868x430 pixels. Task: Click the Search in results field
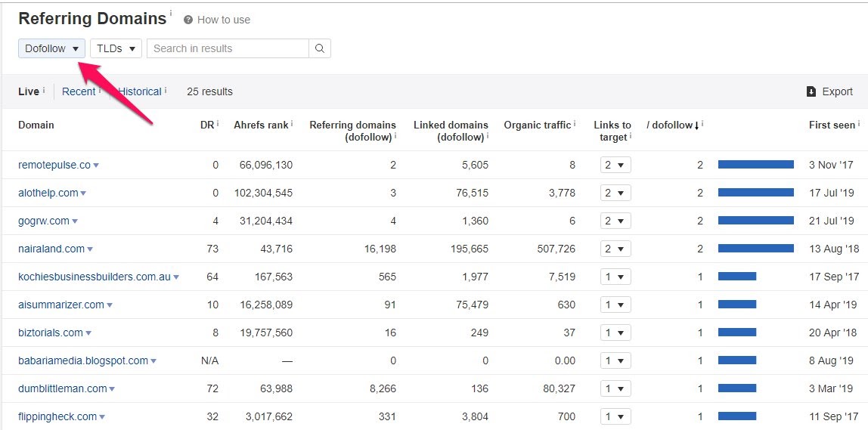pyautogui.click(x=228, y=48)
